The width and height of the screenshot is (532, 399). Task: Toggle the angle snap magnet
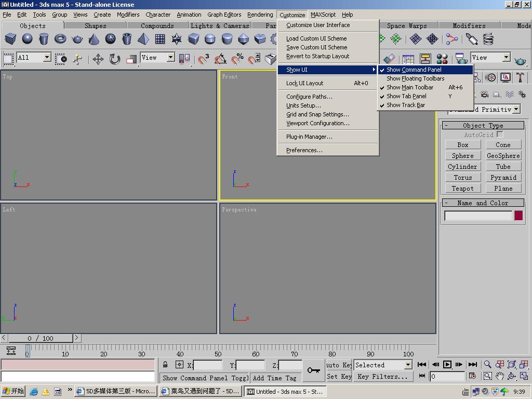(220, 59)
